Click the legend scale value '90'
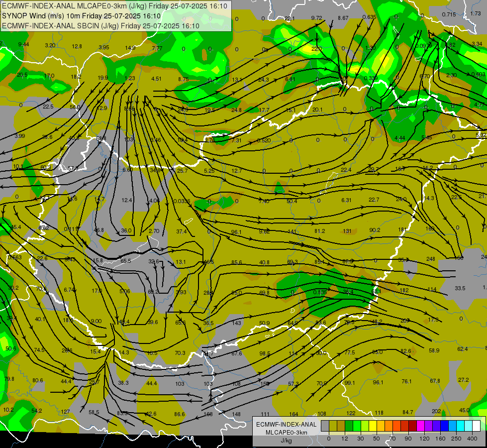Viewport: 487px width, 448px height. click(x=408, y=439)
